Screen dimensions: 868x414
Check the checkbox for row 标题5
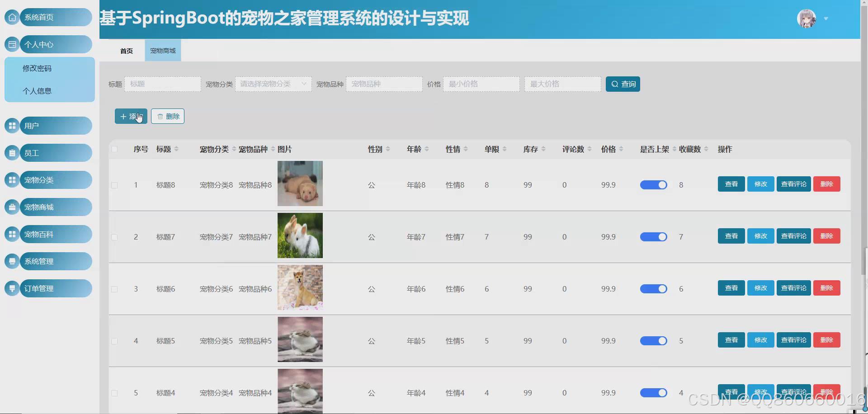114,341
